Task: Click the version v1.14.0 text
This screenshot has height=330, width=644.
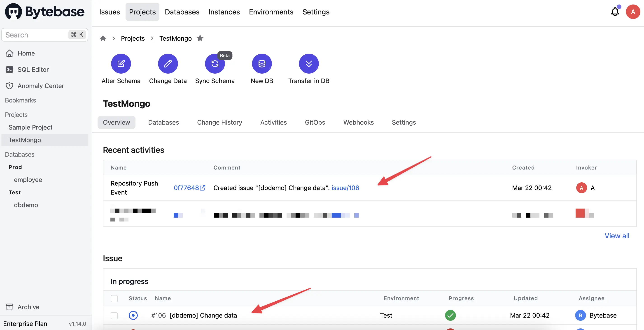Action: click(77, 324)
